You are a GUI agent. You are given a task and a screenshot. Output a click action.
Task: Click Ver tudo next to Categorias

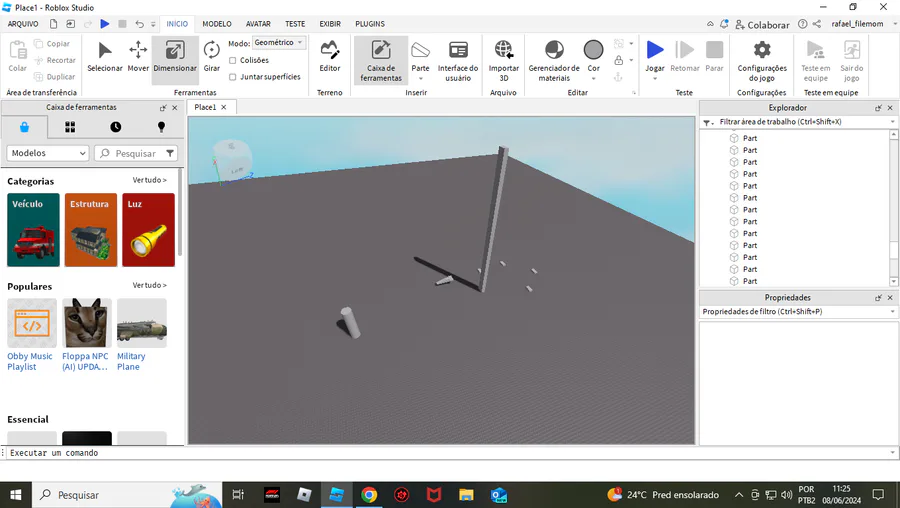149,180
